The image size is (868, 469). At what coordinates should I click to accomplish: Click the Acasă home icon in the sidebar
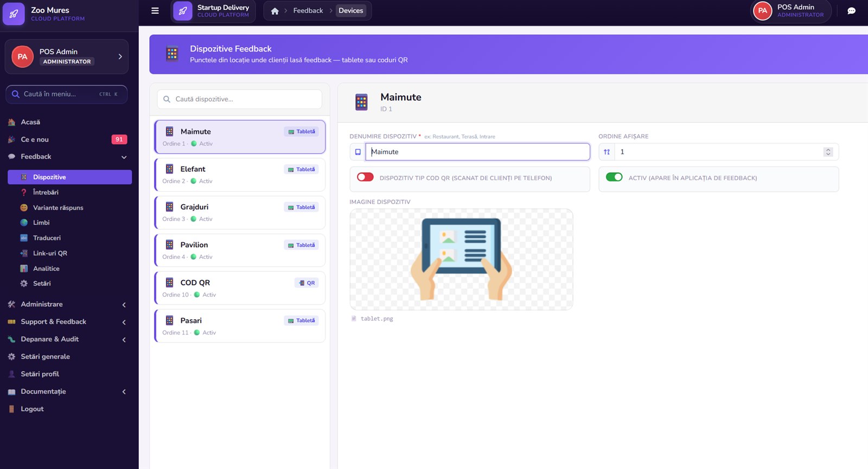coord(11,122)
